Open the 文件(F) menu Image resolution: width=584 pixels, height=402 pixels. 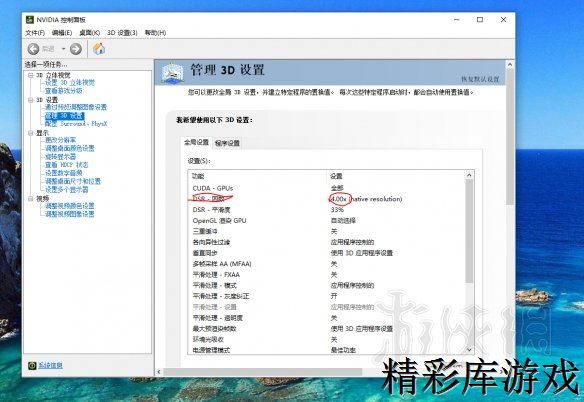[35, 33]
